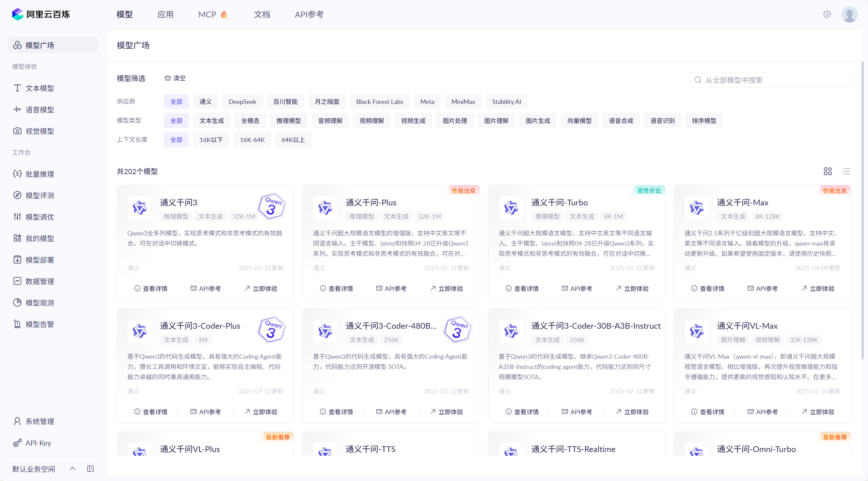Collapse the sidebar with the panel icon
Viewport: 868px width, 481px height.
click(90, 469)
